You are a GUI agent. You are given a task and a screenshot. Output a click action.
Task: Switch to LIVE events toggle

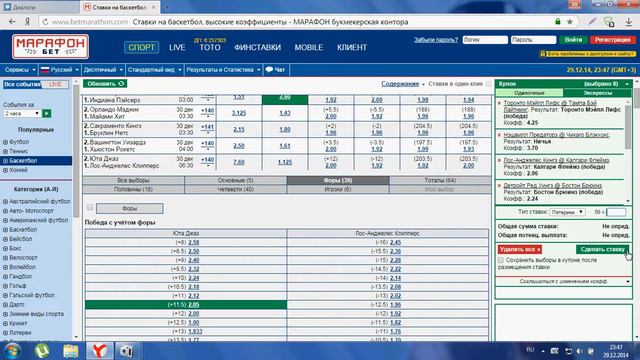(x=55, y=84)
